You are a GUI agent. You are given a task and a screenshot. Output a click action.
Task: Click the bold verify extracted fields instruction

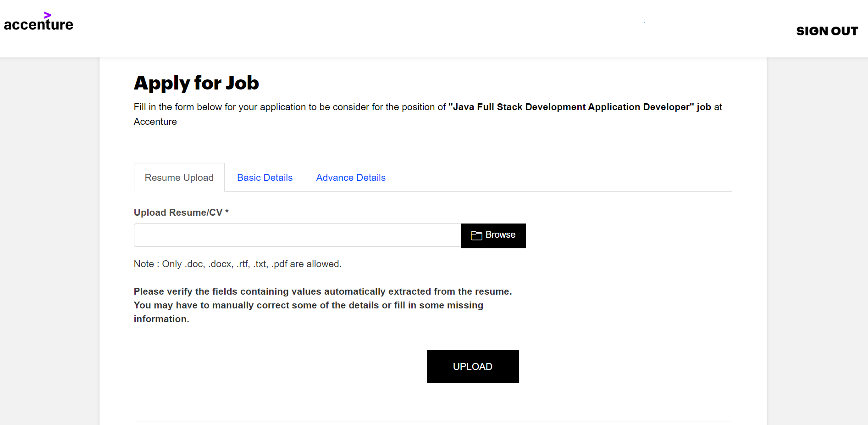pyautogui.click(x=323, y=305)
